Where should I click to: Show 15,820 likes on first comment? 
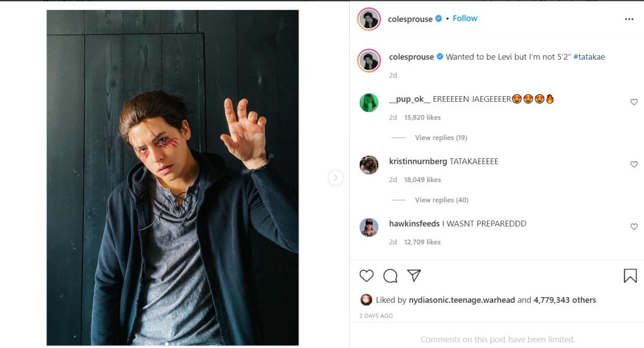coord(421,117)
